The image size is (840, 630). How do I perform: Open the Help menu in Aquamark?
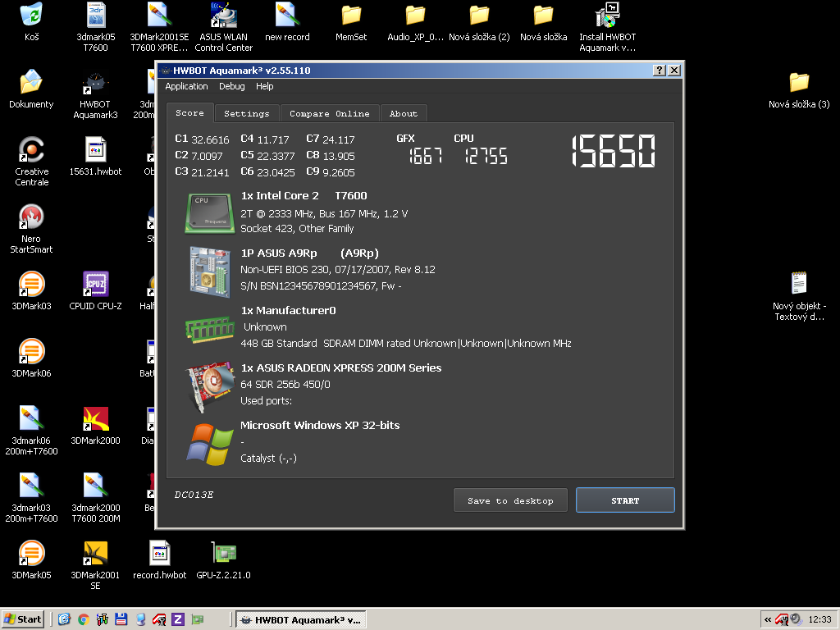(x=265, y=86)
